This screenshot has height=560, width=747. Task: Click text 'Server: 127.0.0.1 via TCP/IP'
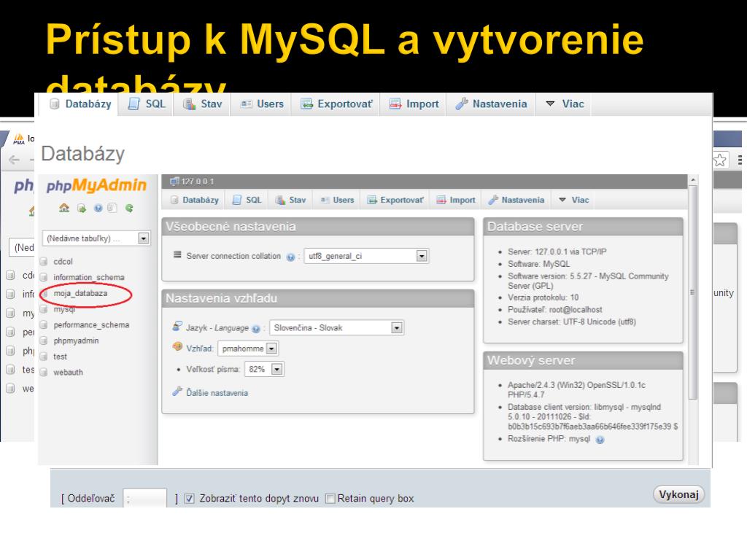tap(557, 252)
